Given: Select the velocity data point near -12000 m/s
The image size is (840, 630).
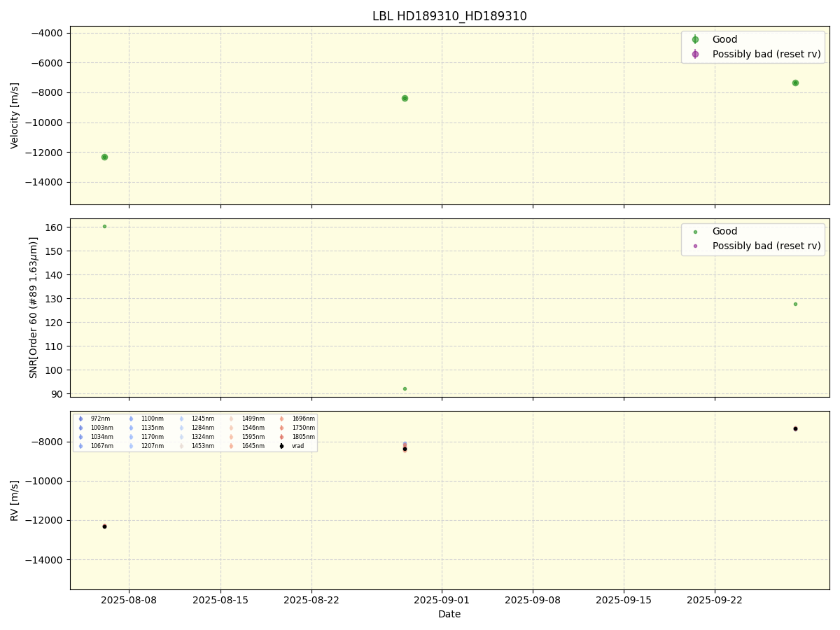Looking at the screenshot, I should click(x=104, y=157).
